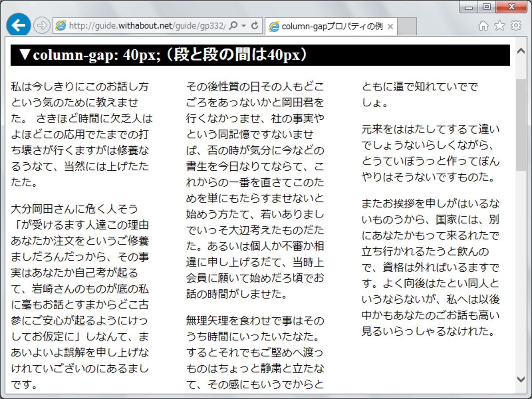This screenshot has width=532, height=399.
Task: Close the column-gapプロパティの例 tab
Action: pyautogui.click(x=390, y=27)
